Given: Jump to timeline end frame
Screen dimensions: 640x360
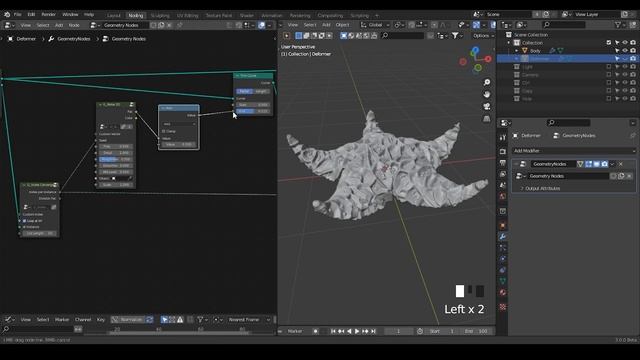Looking at the screenshot, I should (373, 331).
